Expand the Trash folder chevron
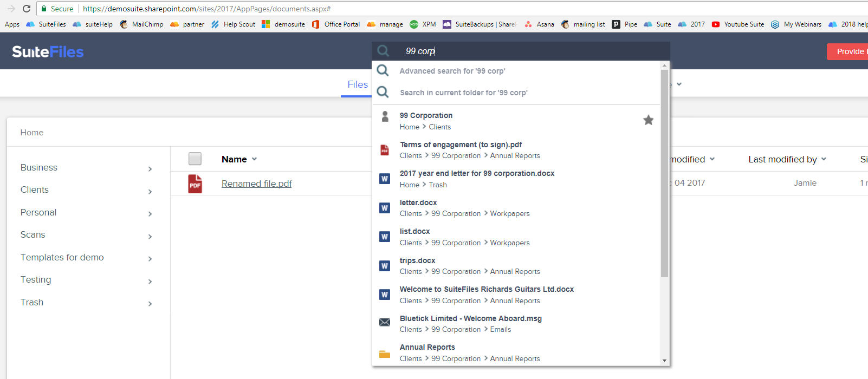Screen dimensions: 868x379 point(150,304)
